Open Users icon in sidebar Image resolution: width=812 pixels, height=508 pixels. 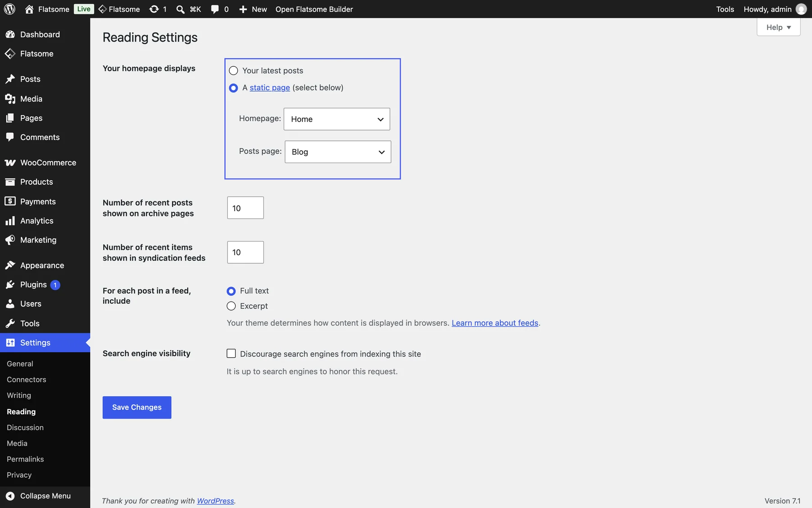click(x=10, y=304)
